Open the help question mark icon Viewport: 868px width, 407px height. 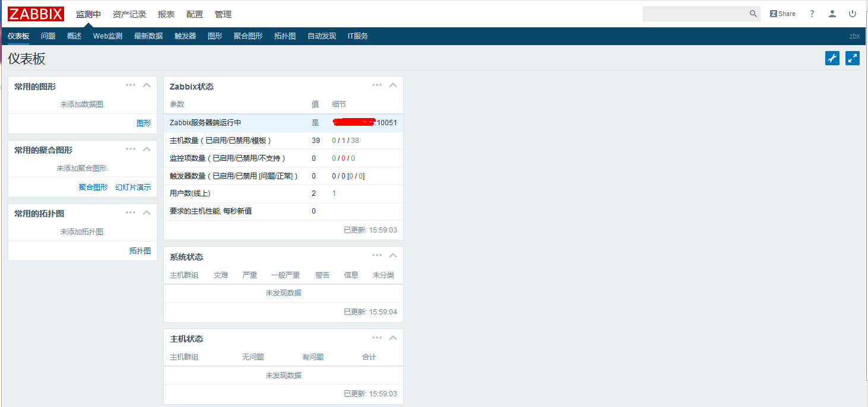(x=812, y=14)
